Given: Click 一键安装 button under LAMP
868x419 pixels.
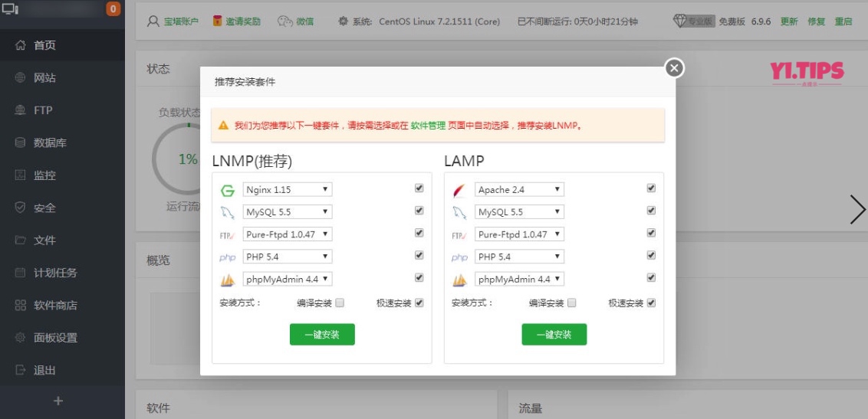Looking at the screenshot, I should coord(554,335).
